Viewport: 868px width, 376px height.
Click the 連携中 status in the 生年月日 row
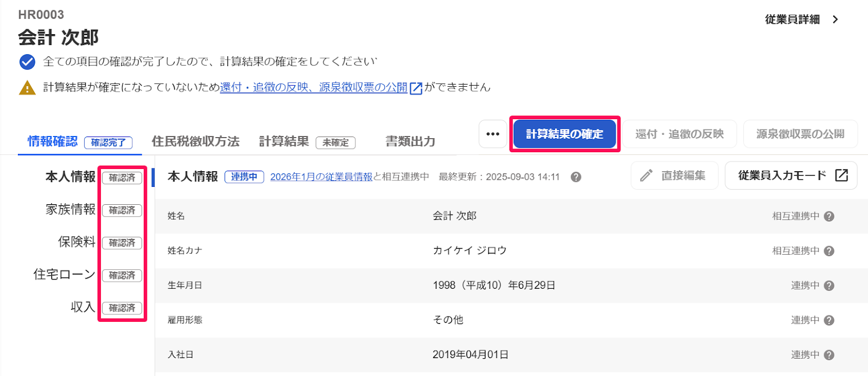[805, 286]
